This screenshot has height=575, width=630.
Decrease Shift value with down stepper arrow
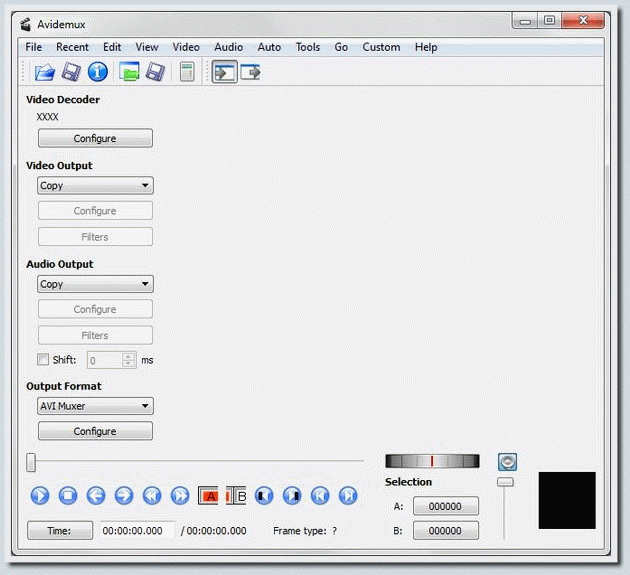point(129,363)
